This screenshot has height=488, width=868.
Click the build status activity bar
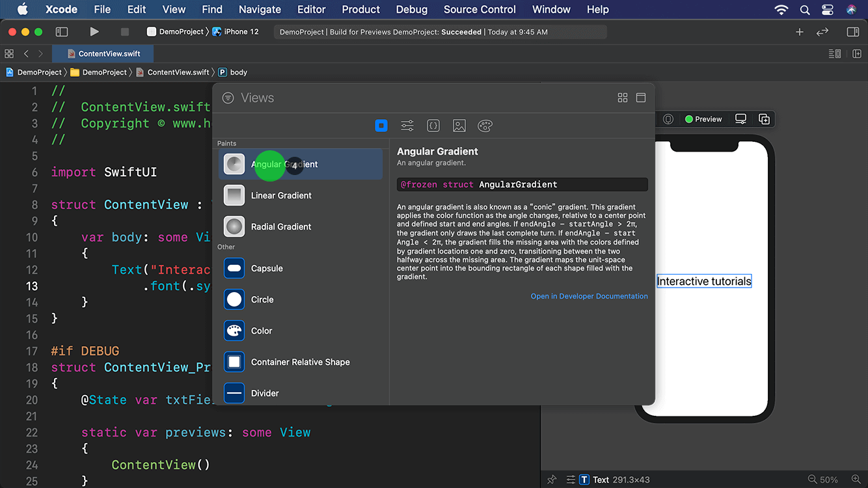pyautogui.click(x=441, y=32)
